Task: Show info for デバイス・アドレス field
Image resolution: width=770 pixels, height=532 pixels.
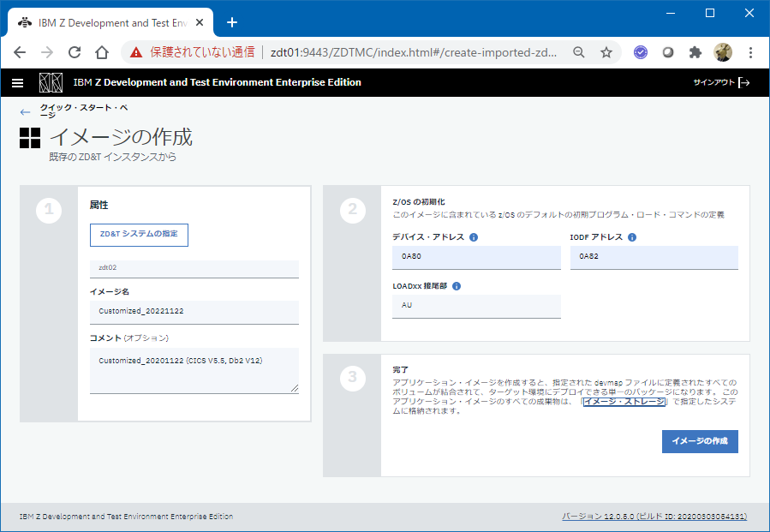Action: point(474,237)
